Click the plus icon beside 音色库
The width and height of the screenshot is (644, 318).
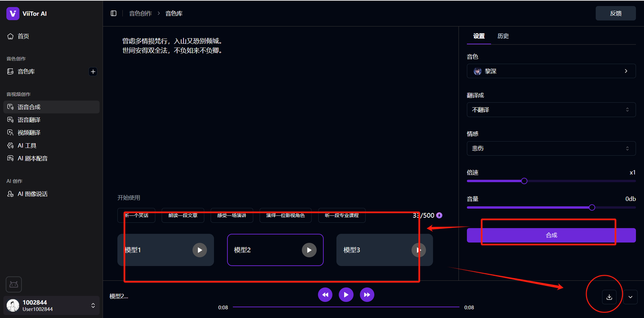[93, 71]
